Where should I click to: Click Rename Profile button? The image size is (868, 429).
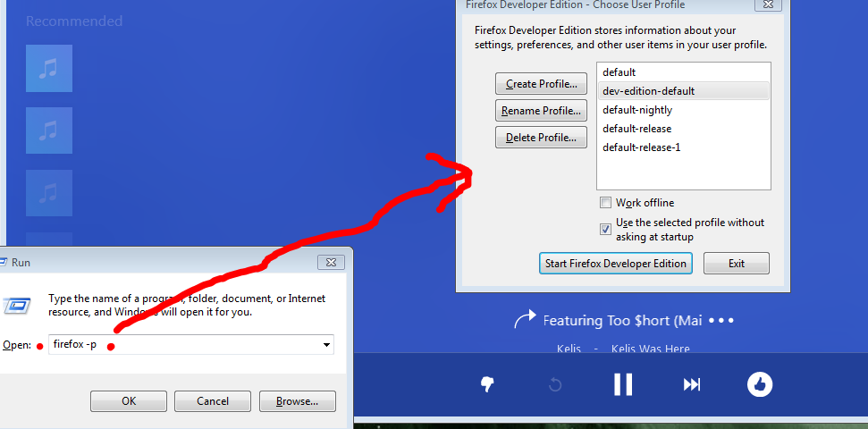coord(541,111)
